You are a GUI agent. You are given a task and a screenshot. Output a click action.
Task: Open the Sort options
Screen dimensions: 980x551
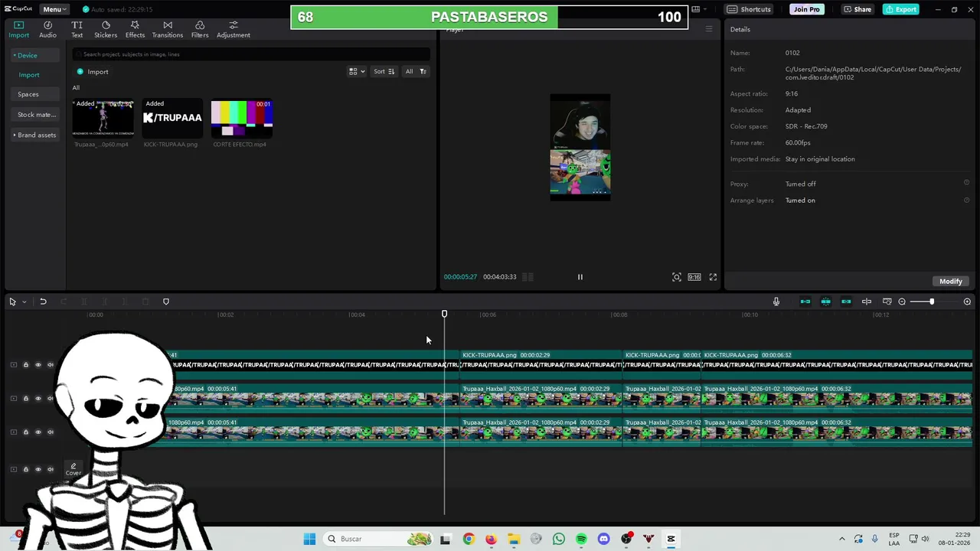[384, 71]
